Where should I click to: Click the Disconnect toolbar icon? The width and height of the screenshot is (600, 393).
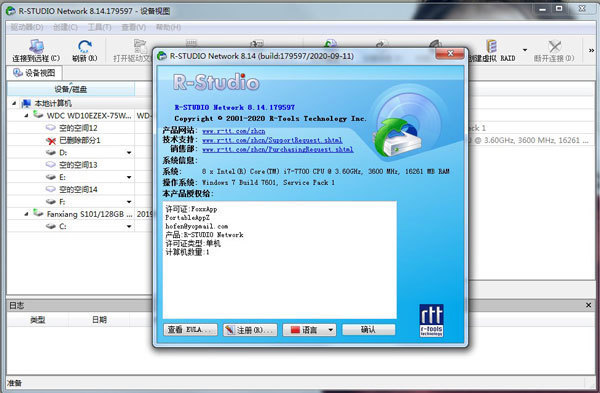[554, 47]
